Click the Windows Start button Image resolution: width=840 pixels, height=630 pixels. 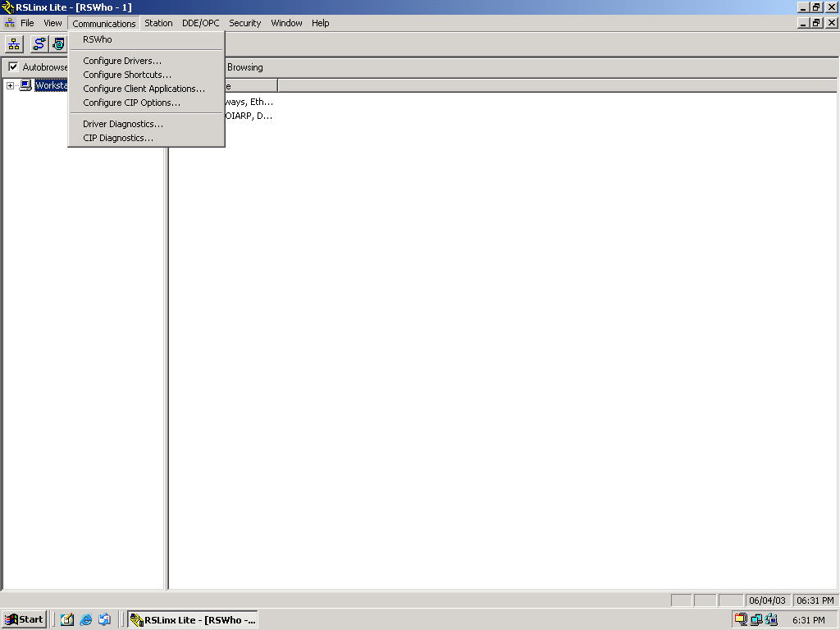point(24,620)
